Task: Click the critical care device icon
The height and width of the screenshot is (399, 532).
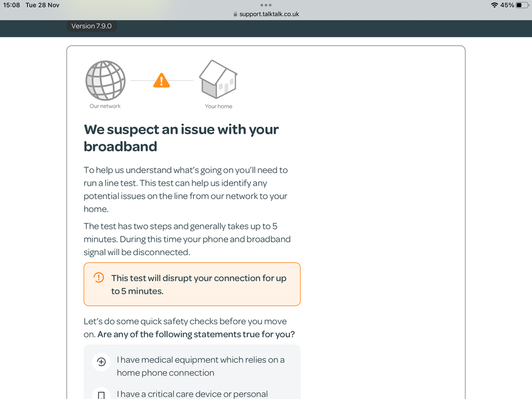Action: click(101, 395)
